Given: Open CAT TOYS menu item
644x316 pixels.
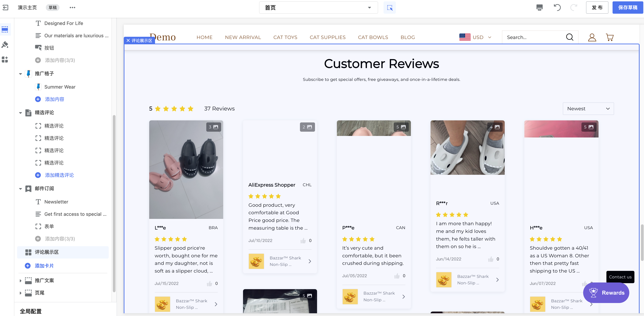Looking at the screenshot, I should click(x=285, y=37).
